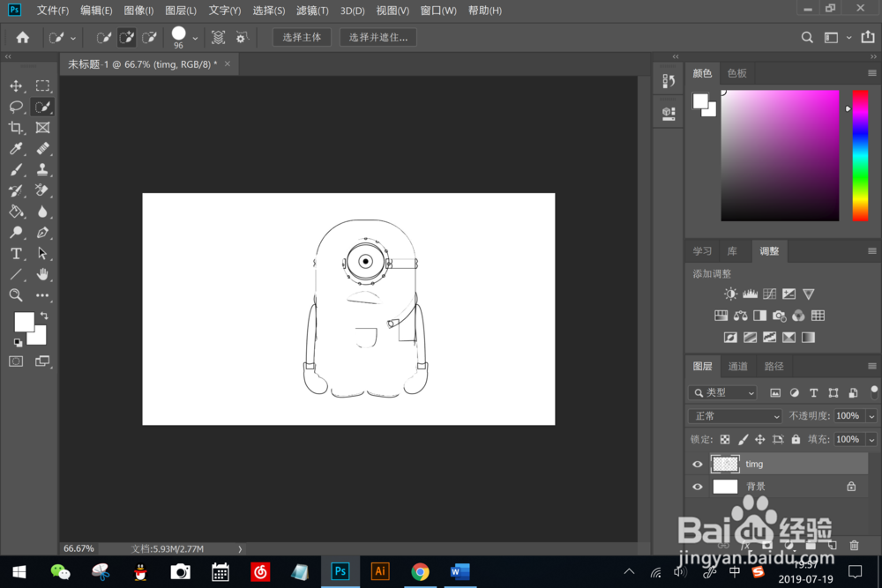Screen dimensions: 882x588
Task: Open the tool preset picker arrow
Action: click(x=73, y=38)
